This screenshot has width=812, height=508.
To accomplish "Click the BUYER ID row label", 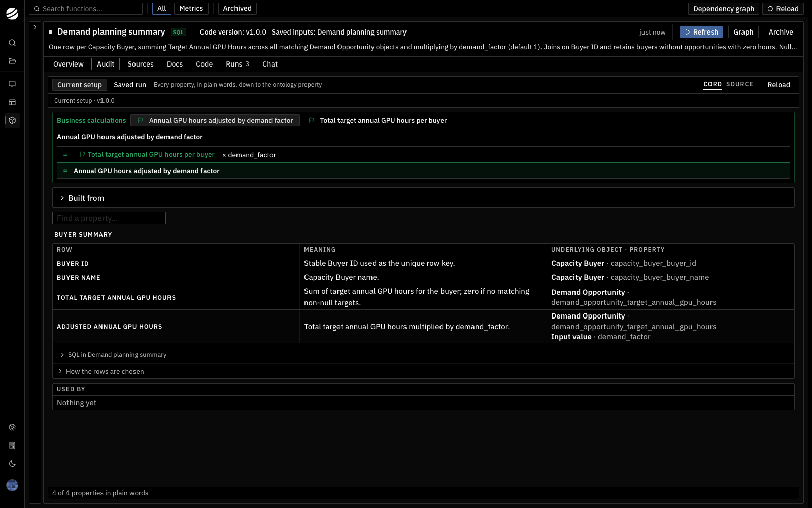I will click(x=73, y=264).
